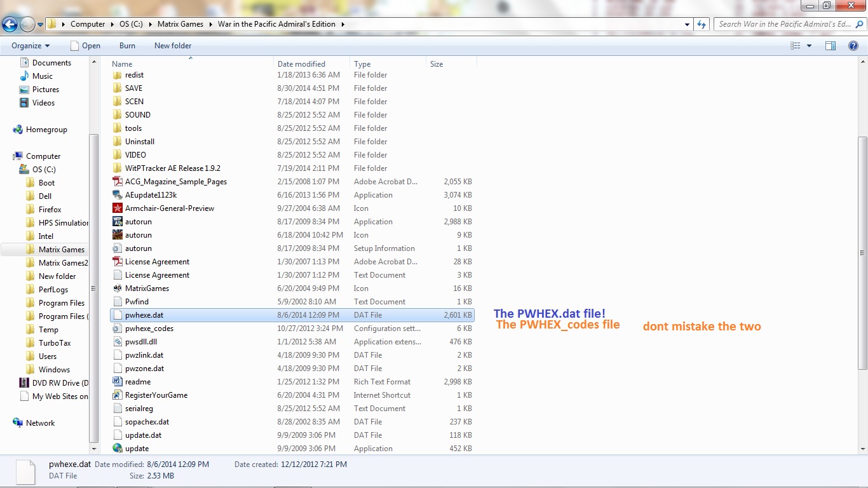Select the readme rich text icon
868x488 pixels.
(117, 382)
